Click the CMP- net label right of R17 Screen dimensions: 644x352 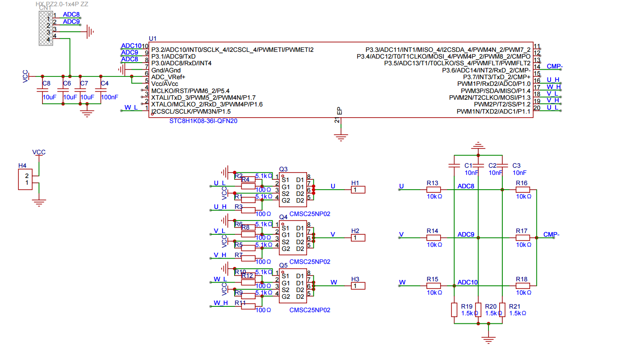pyautogui.click(x=551, y=234)
